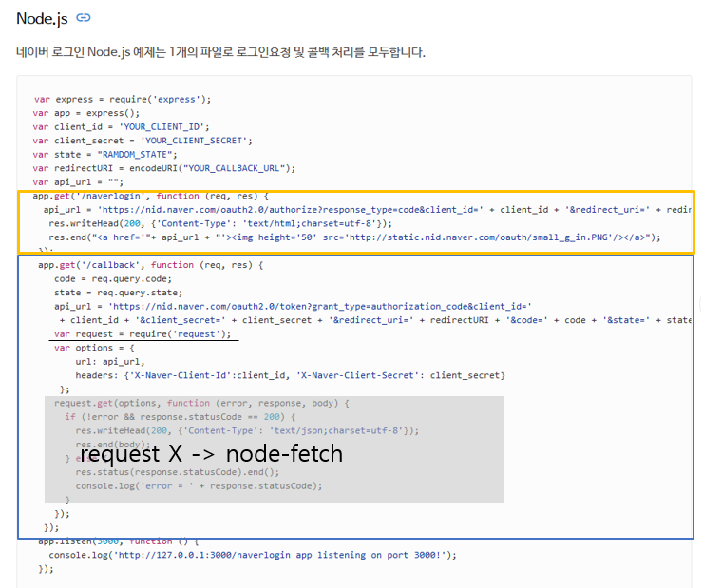
Task: Click the res.status(response.statusCode).end() line
Action: point(178,472)
